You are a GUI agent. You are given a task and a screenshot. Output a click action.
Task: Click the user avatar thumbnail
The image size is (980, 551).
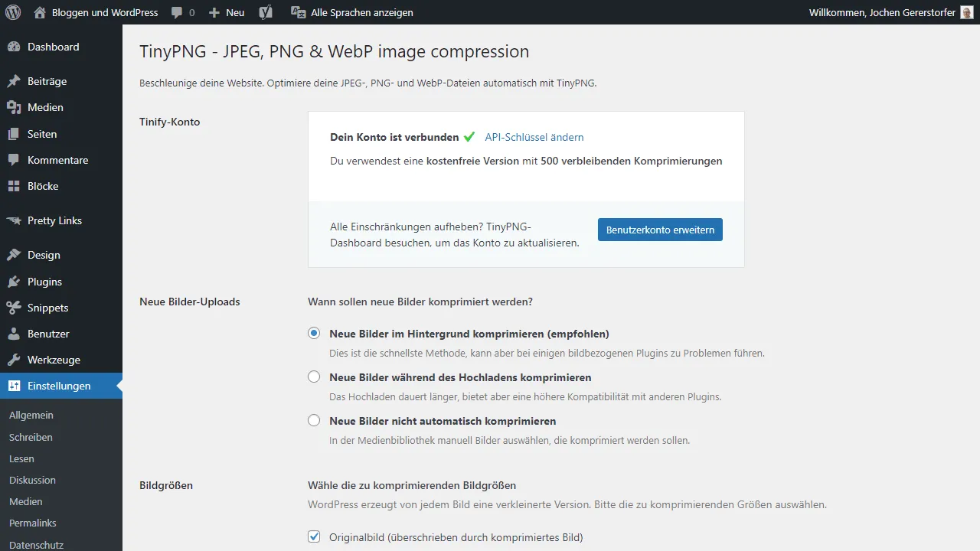point(967,12)
